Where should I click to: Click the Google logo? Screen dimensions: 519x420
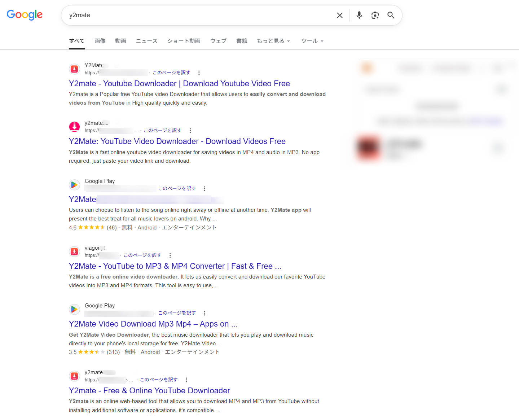pyautogui.click(x=25, y=15)
